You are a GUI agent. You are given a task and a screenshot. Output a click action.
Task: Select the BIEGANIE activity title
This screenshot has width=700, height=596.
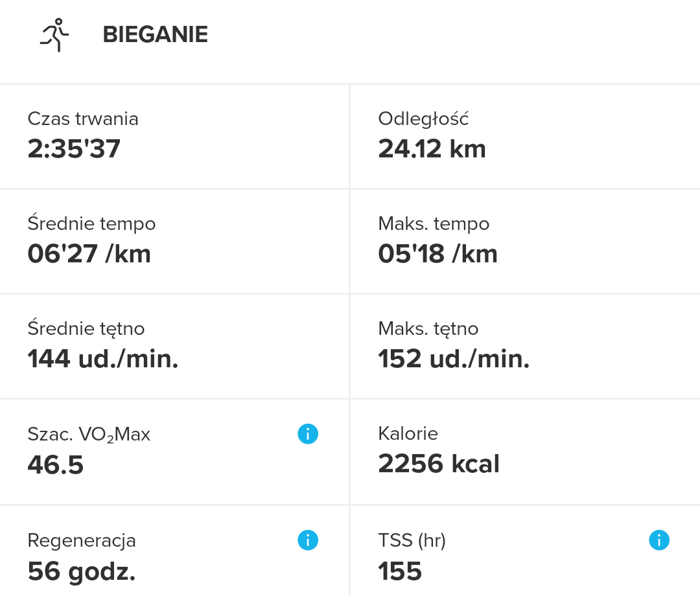coord(156,35)
